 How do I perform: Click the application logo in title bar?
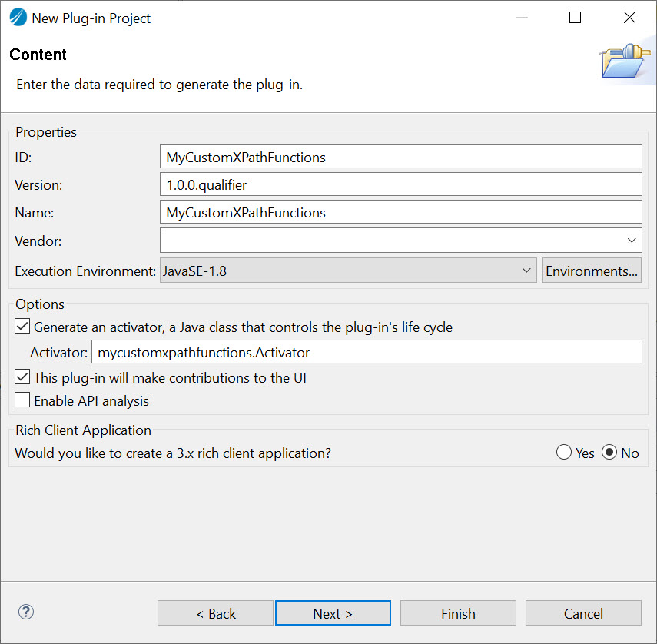[18, 18]
